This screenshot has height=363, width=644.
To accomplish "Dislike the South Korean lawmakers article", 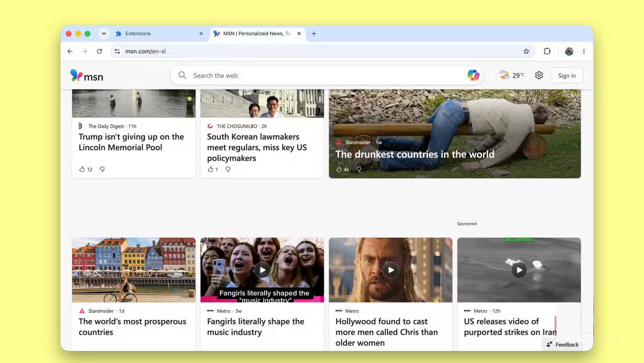I will point(228,169).
